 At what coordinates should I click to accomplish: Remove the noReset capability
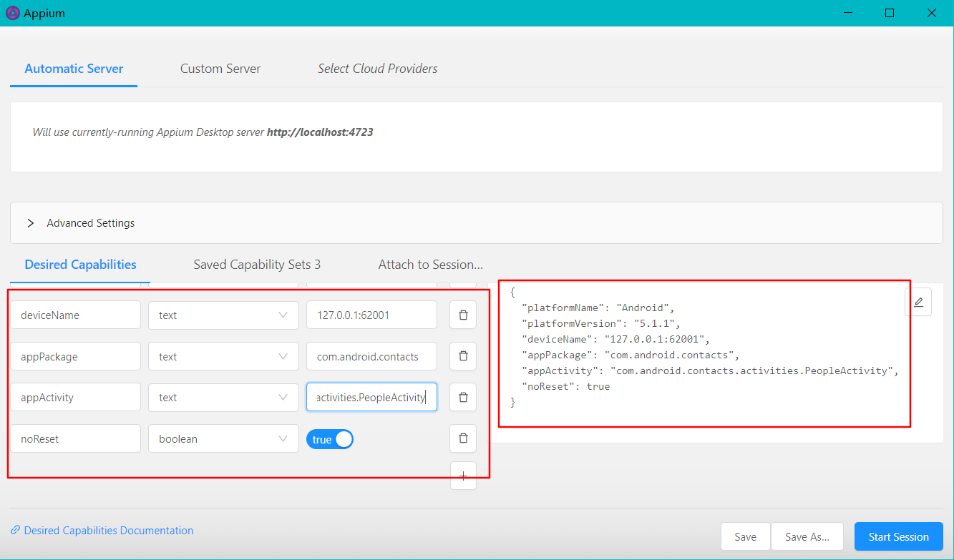(x=463, y=438)
